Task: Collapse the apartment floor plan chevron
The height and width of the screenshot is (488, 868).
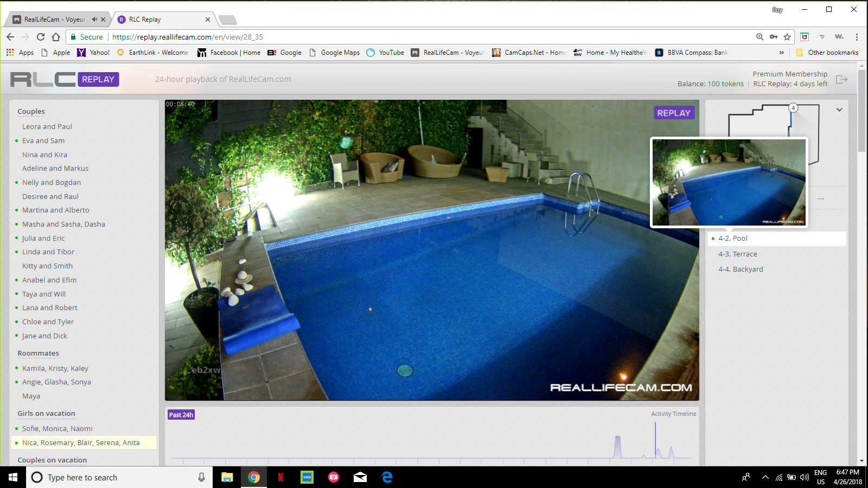Action: [x=839, y=110]
